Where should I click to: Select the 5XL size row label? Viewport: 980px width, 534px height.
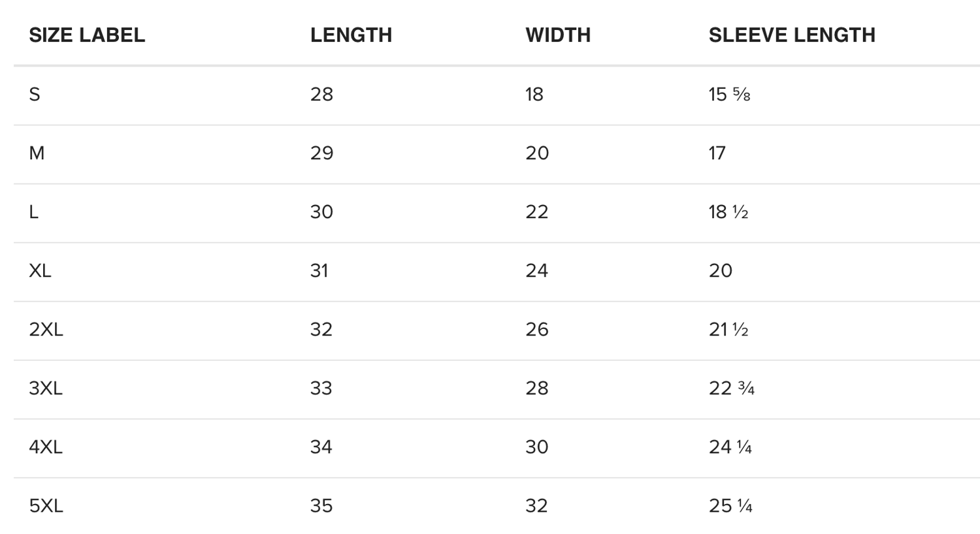[x=46, y=505]
